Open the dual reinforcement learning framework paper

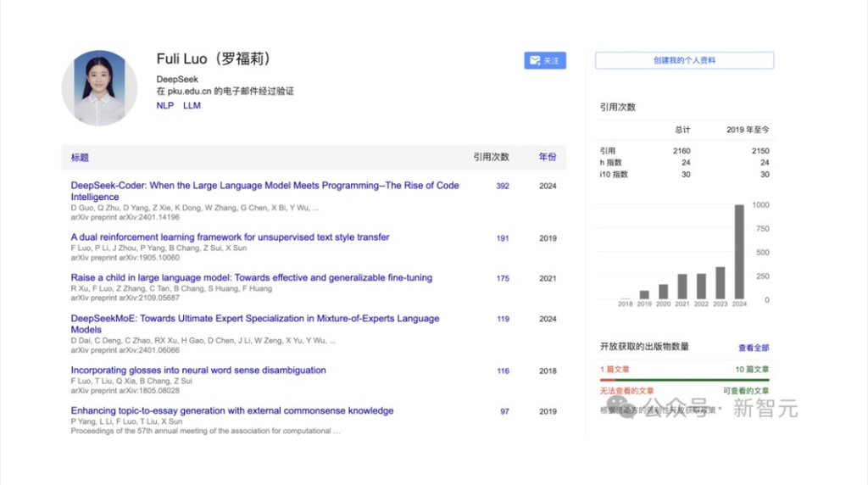230,237
